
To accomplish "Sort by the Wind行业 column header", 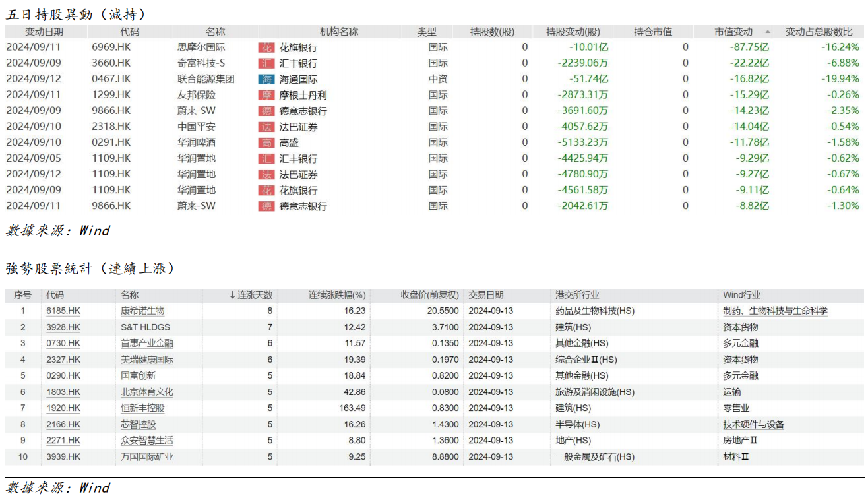I will [x=742, y=295].
